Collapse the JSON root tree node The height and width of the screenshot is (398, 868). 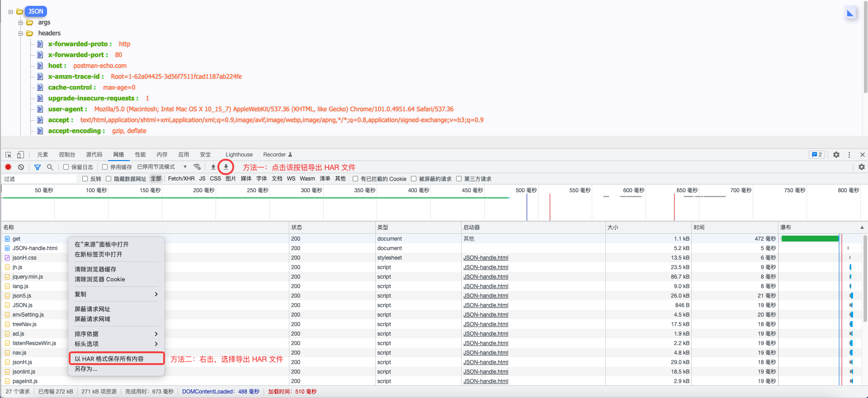click(x=10, y=12)
